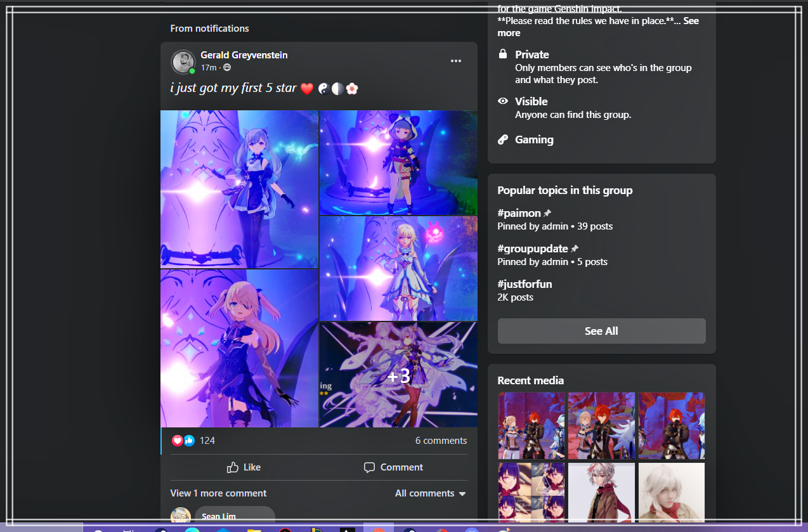The image size is (808, 532).
Task: Click the 17m post timestamp
Action: click(x=209, y=68)
